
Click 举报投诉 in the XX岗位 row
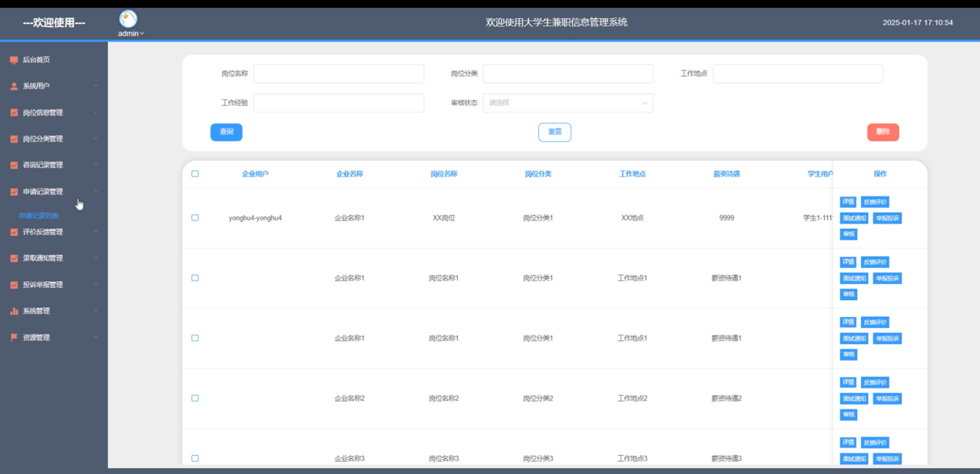887,218
